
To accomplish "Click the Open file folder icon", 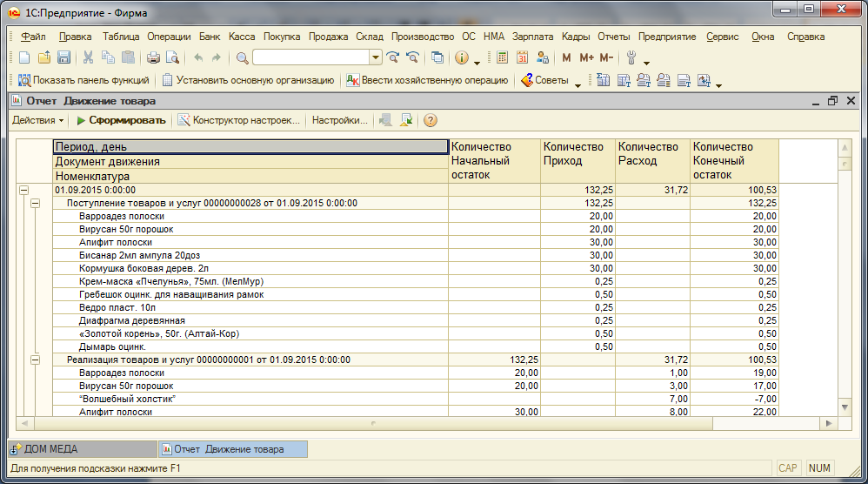I will 44,57.
